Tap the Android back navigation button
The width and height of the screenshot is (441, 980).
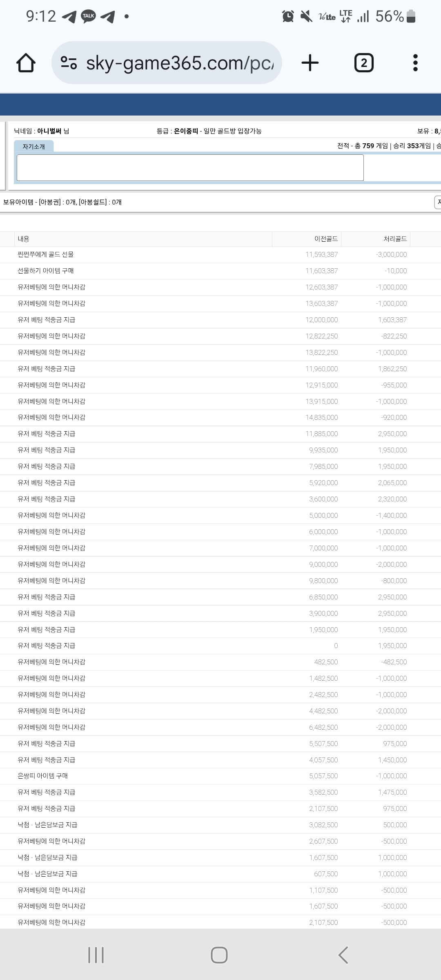(343, 955)
